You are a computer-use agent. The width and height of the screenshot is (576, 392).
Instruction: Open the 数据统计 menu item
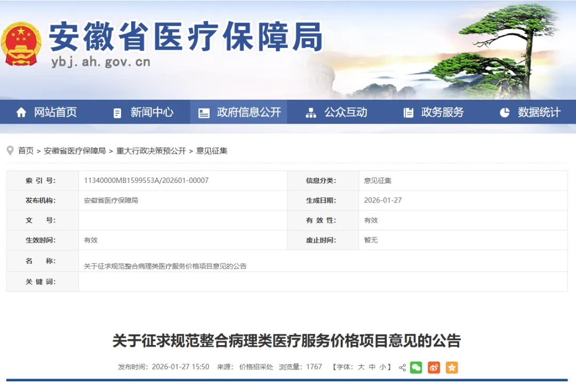(x=539, y=112)
